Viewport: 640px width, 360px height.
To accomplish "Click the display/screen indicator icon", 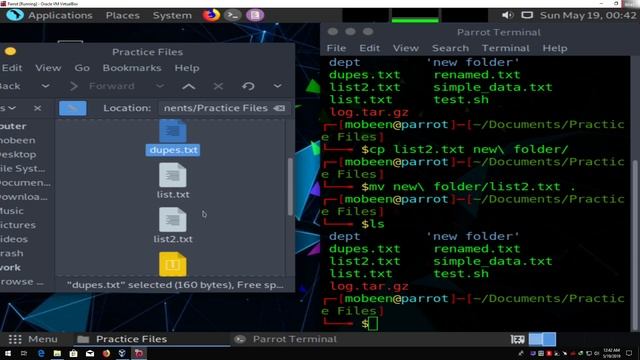I will click(527, 15).
